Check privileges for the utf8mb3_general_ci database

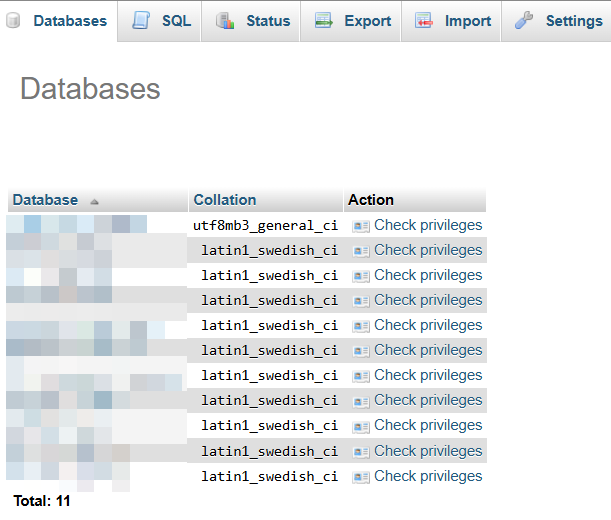[428, 225]
